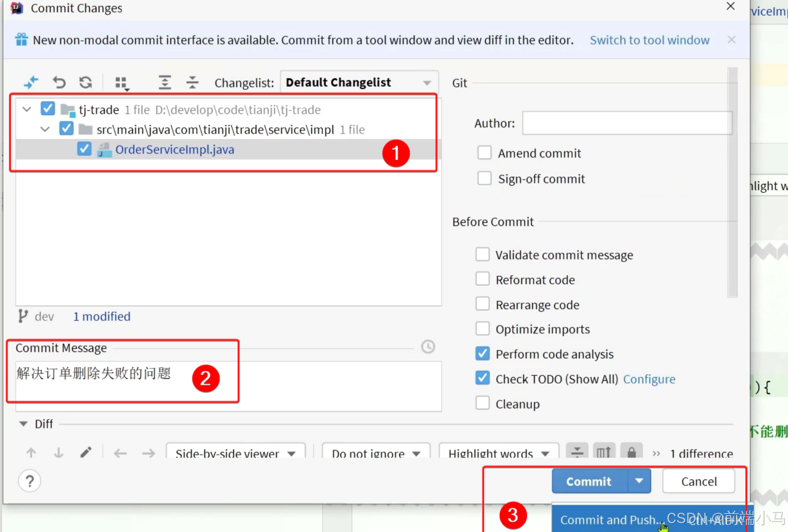This screenshot has height=532, width=788.
Task: Open commit message history clock icon
Action: (428, 347)
